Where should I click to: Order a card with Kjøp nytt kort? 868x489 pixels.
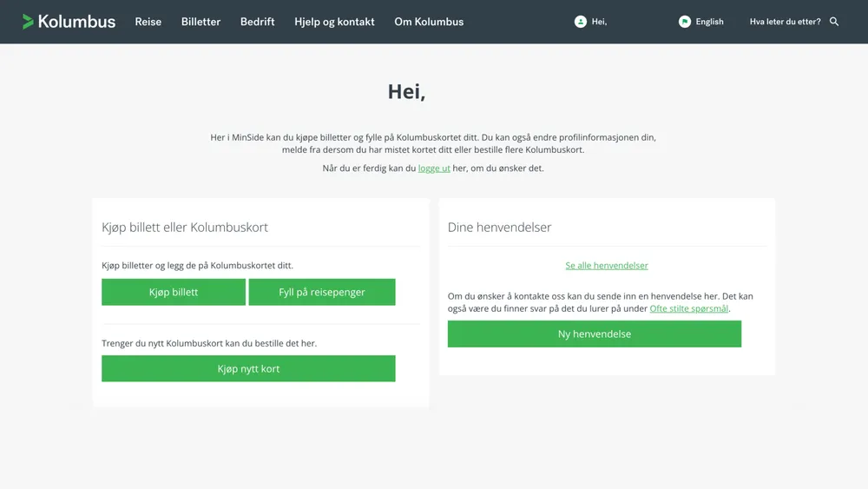point(248,369)
